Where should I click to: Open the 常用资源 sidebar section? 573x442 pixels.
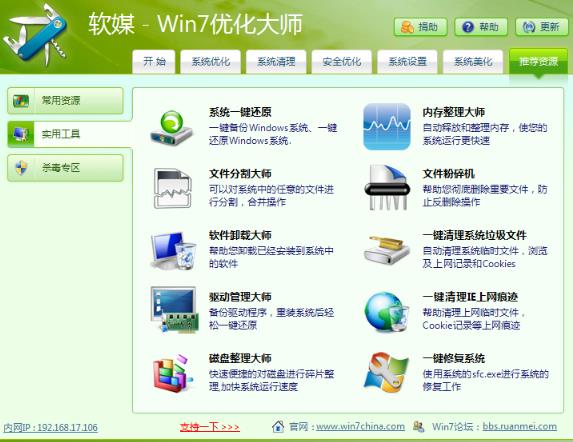point(65,100)
